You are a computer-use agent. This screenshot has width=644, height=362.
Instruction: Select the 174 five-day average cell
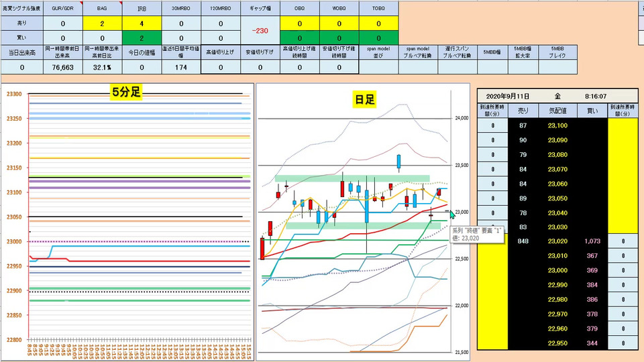click(181, 67)
